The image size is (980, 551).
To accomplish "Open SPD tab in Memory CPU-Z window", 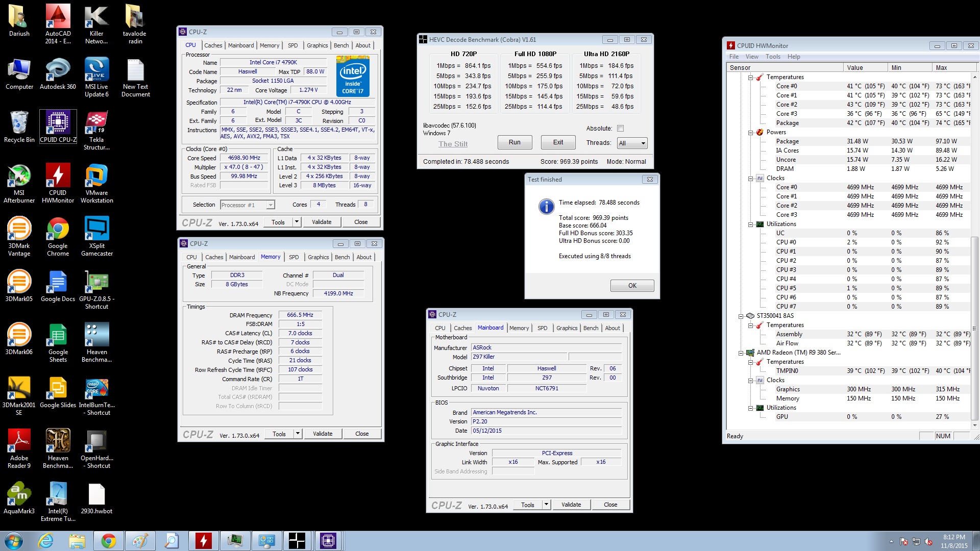I will click(294, 257).
